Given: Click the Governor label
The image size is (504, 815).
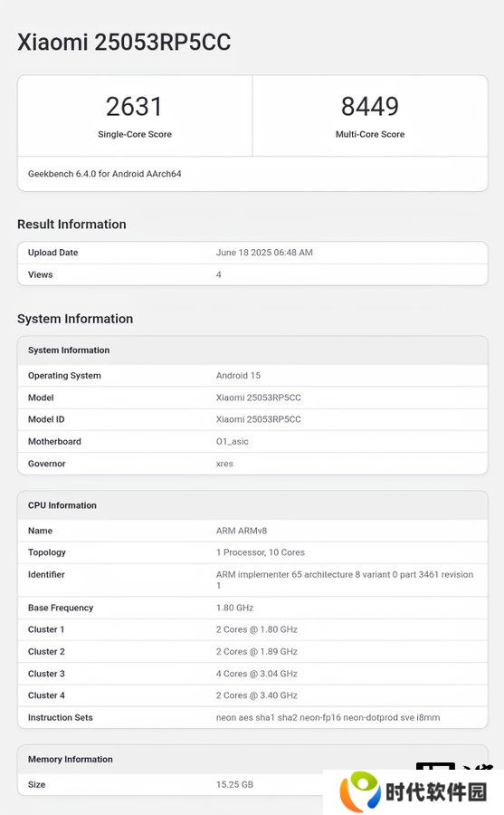Looking at the screenshot, I should [47, 464].
